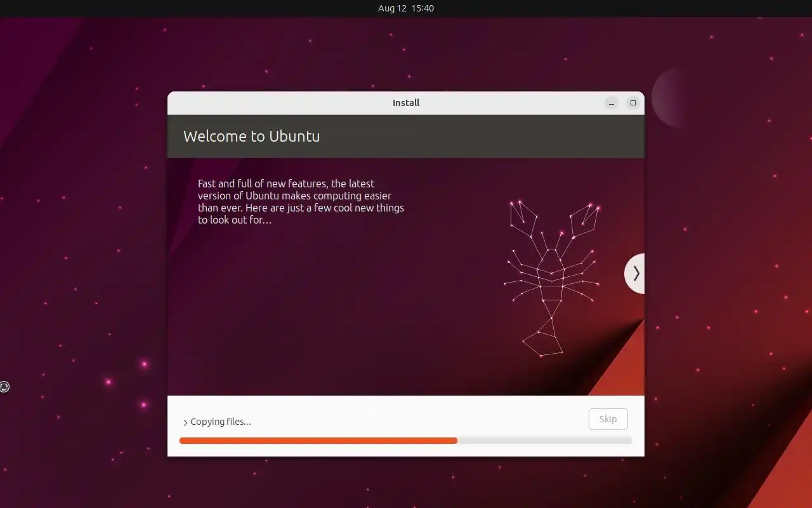
Task: Click the 'Fast and full of new features' paragraph
Action: 301,202
